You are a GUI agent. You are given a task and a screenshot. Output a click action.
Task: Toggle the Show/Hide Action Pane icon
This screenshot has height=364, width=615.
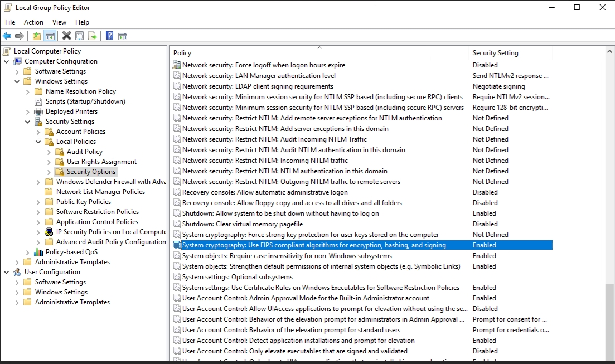coord(123,36)
